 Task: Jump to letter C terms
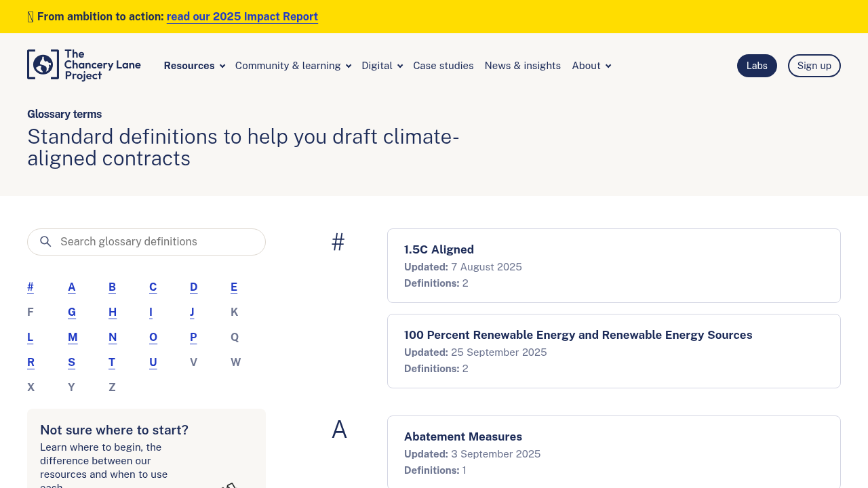153,287
